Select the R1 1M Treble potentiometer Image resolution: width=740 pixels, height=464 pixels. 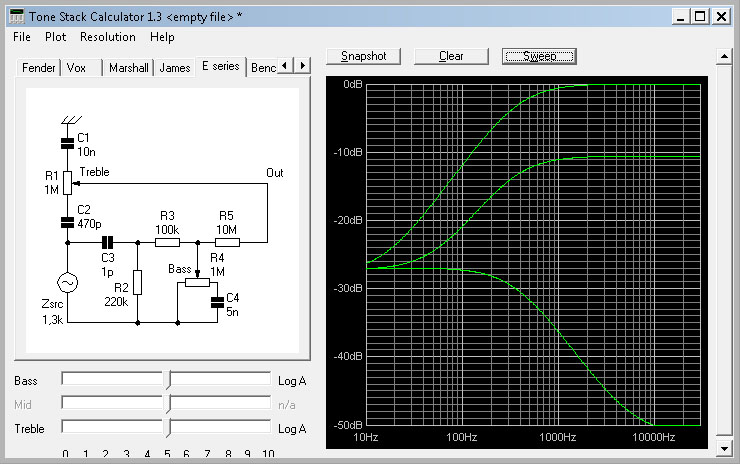click(67, 182)
